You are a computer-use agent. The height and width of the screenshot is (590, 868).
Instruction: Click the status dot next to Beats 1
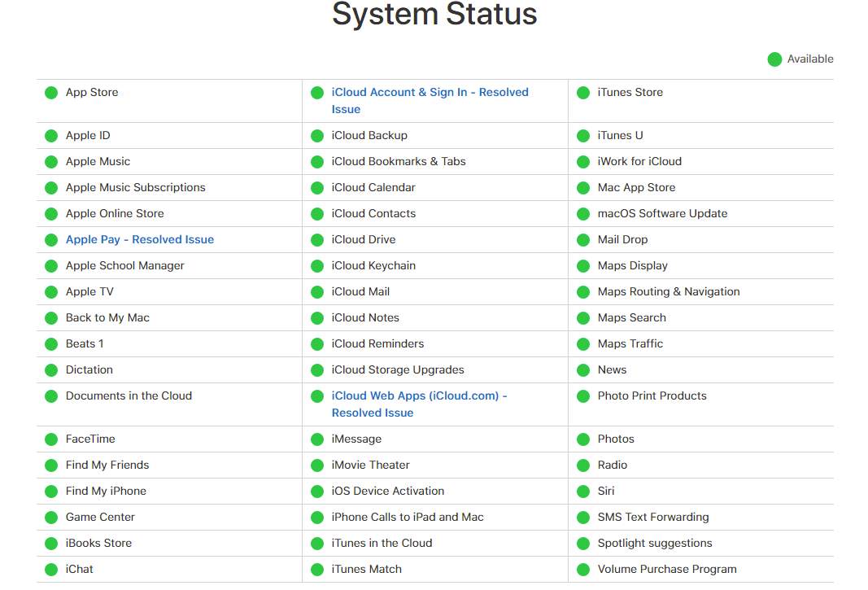(x=51, y=344)
